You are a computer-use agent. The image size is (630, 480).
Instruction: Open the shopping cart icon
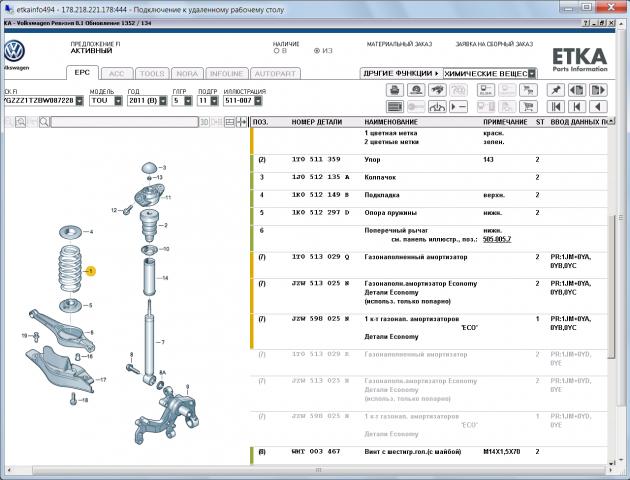[528, 107]
